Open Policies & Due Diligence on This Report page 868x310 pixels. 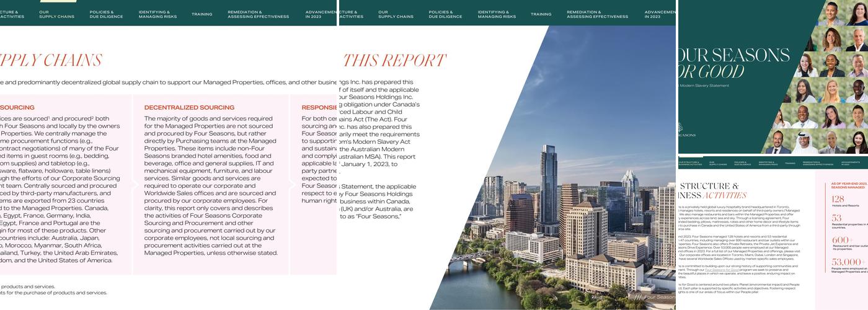(x=445, y=14)
